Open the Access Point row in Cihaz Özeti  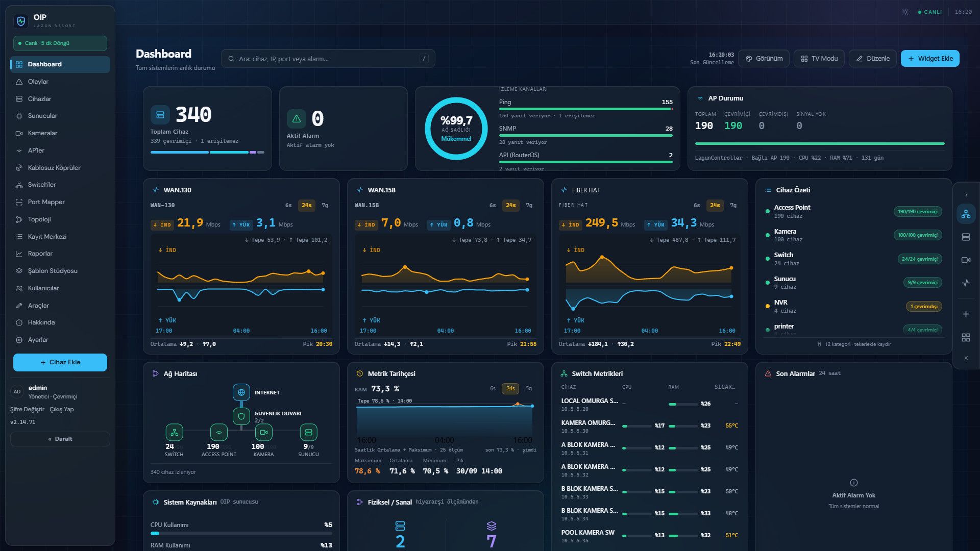[854, 212]
